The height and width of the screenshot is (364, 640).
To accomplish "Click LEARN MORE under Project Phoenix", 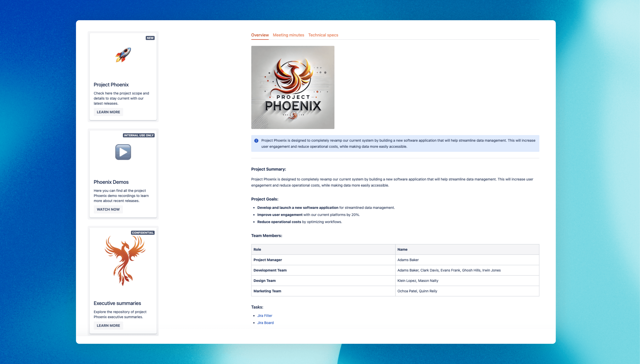I will coord(108,112).
